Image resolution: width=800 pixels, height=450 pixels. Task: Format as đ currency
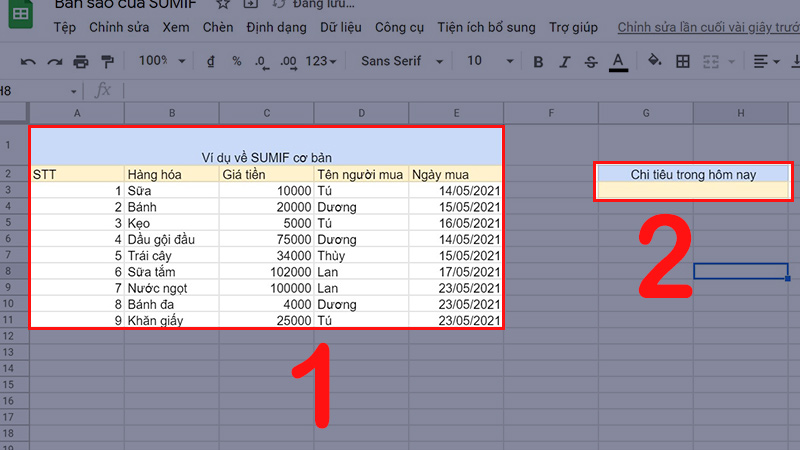pyautogui.click(x=210, y=61)
